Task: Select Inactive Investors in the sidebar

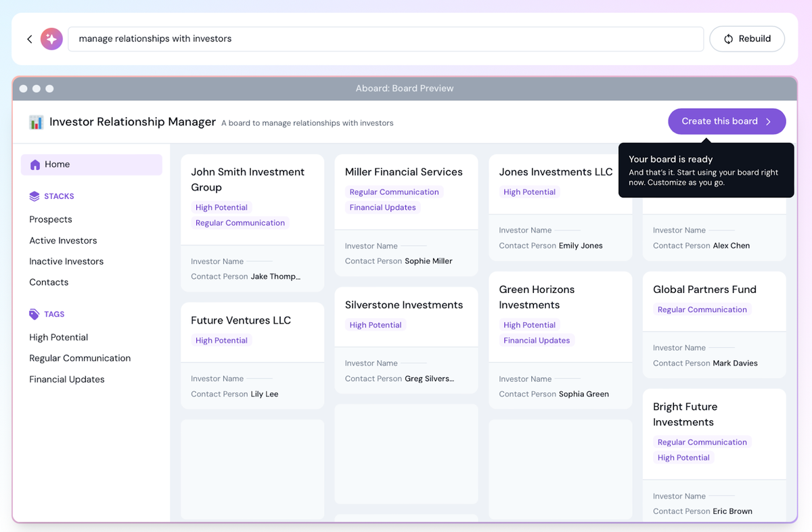Action: pos(66,261)
